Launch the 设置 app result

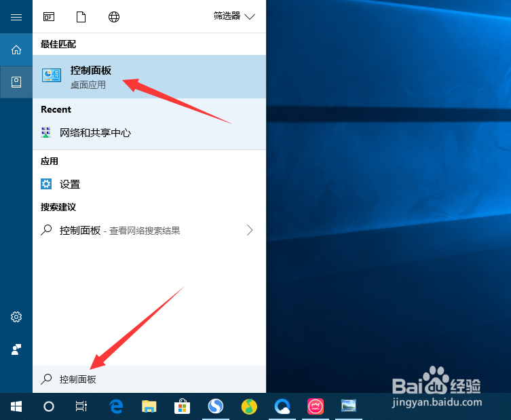point(149,184)
